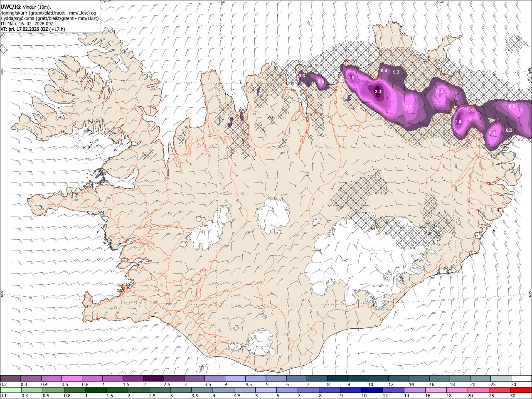This screenshot has height=399, width=532.
Task: Pick the darkest green 1–1.5 rain legend swatch
Action: tap(96, 390)
